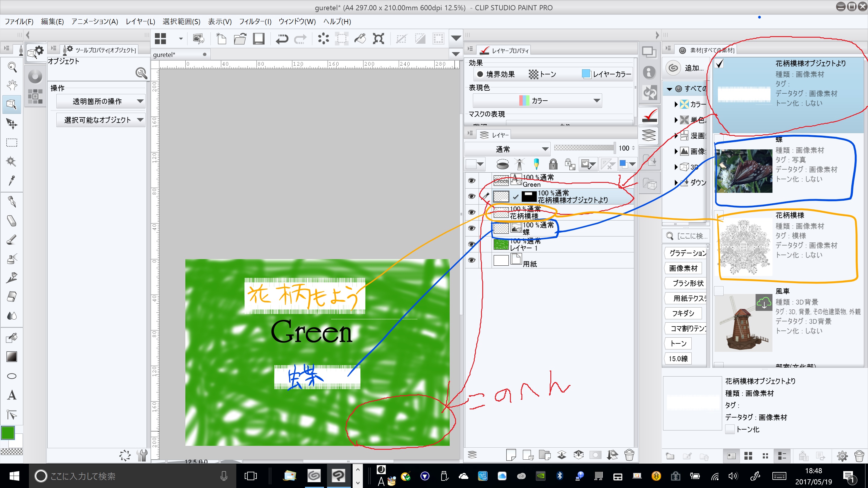Delete layer with trash can icon

(629, 455)
